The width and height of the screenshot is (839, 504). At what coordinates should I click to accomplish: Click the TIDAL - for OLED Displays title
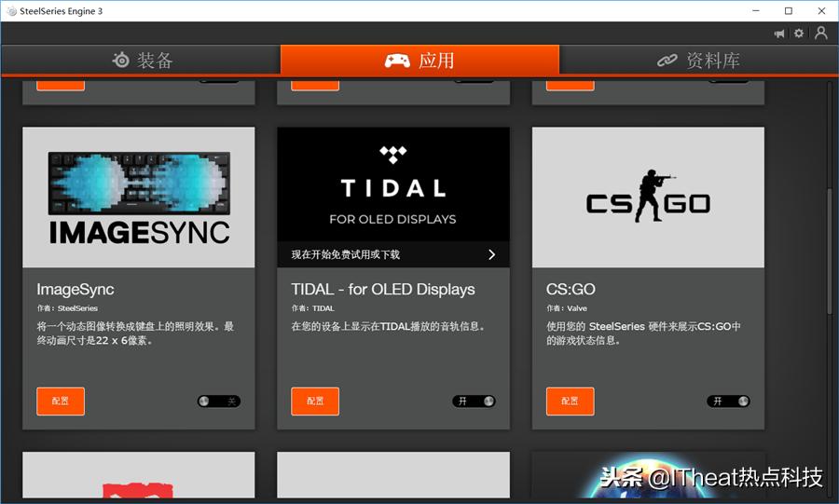click(x=383, y=289)
